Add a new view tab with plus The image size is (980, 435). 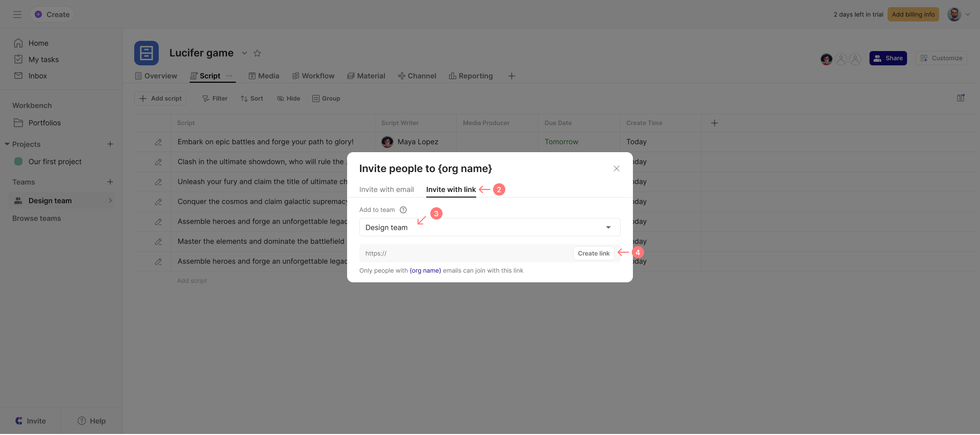pos(511,76)
